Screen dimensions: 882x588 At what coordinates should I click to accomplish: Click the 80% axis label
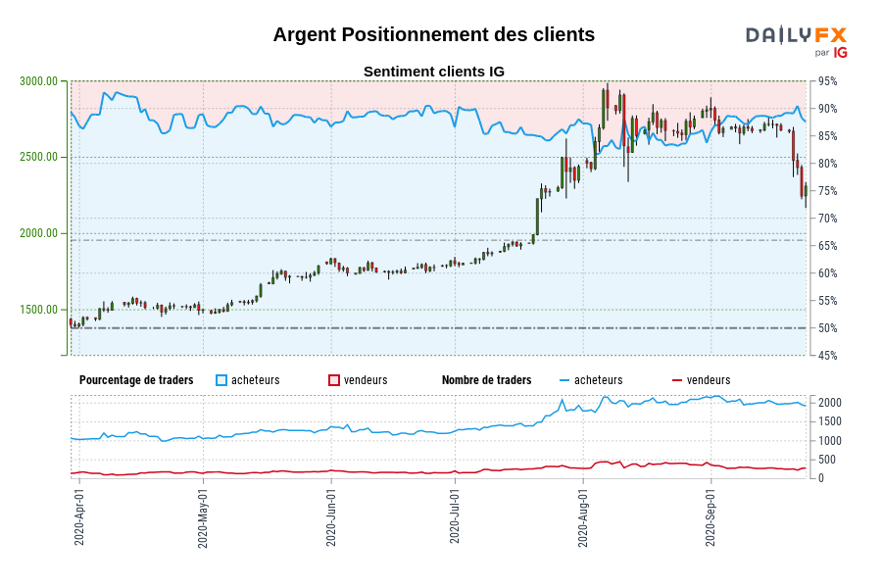point(827,164)
